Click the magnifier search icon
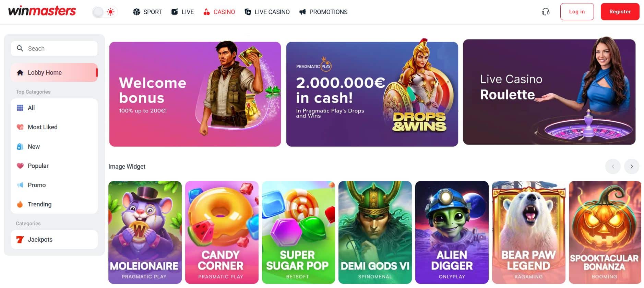The image size is (644, 288). pyautogui.click(x=20, y=48)
